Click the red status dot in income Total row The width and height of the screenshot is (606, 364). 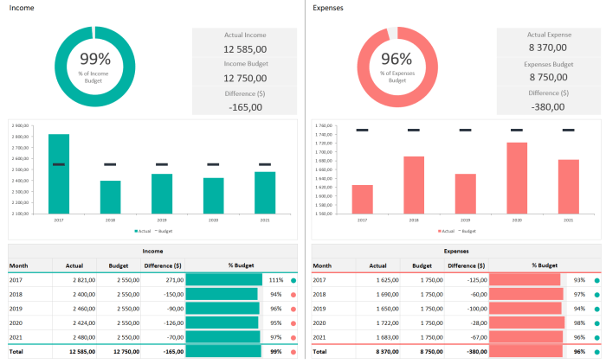[293, 352]
